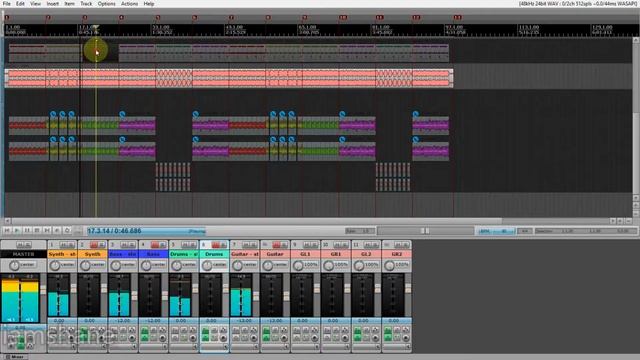Solo the Drums - st track
Screen dimensions: 640x360
(x=193, y=245)
